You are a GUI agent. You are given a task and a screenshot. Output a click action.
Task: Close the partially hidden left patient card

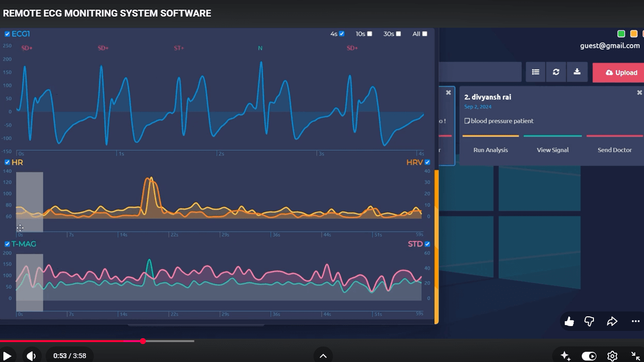point(449,92)
